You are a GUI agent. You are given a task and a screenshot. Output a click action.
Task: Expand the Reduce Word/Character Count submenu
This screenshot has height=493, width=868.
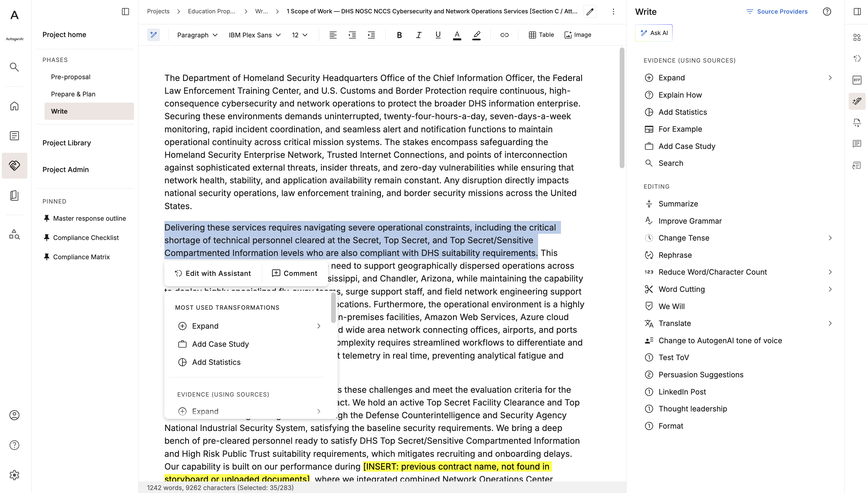830,272
